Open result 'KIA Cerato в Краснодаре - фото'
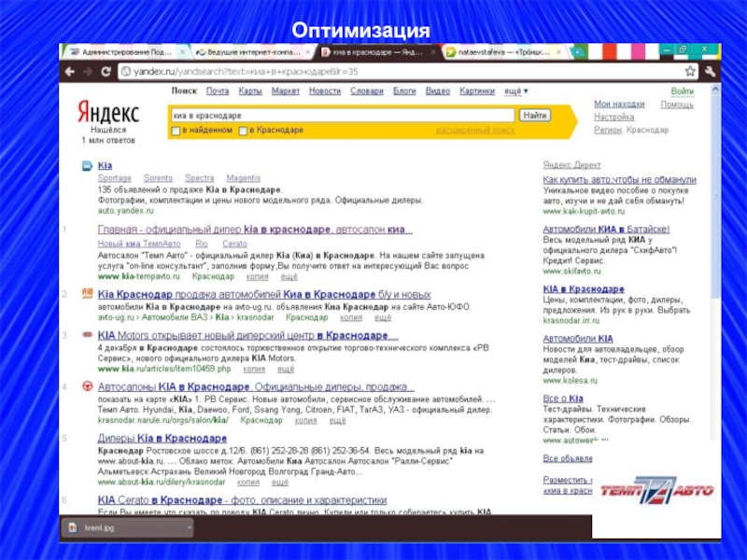The image size is (747, 560). (242, 500)
